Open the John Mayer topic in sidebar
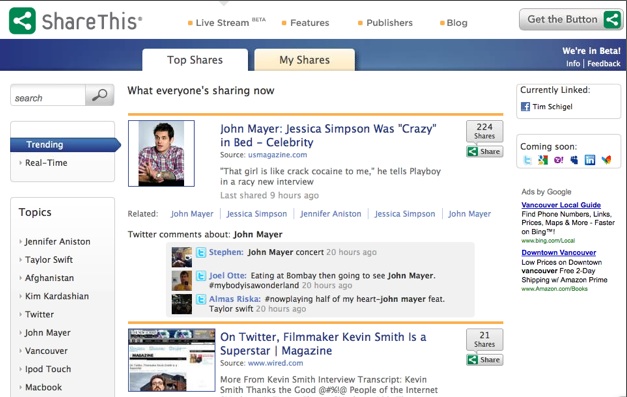 47,333
